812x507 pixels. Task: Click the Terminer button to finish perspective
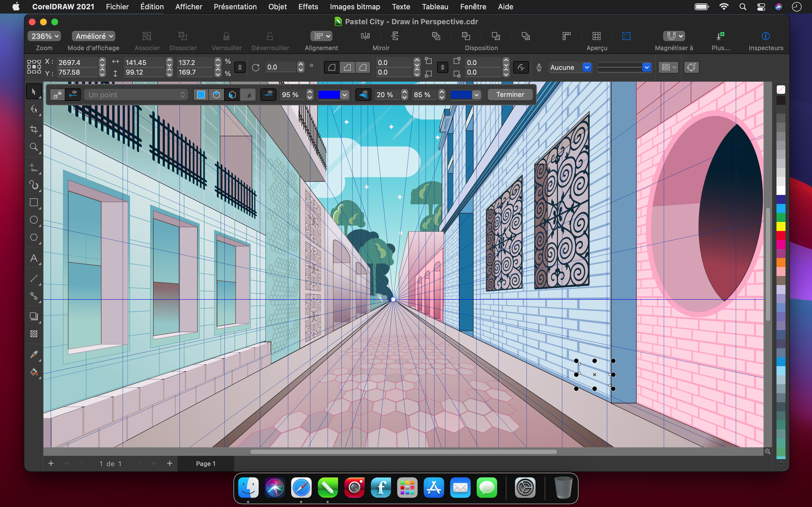510,95
